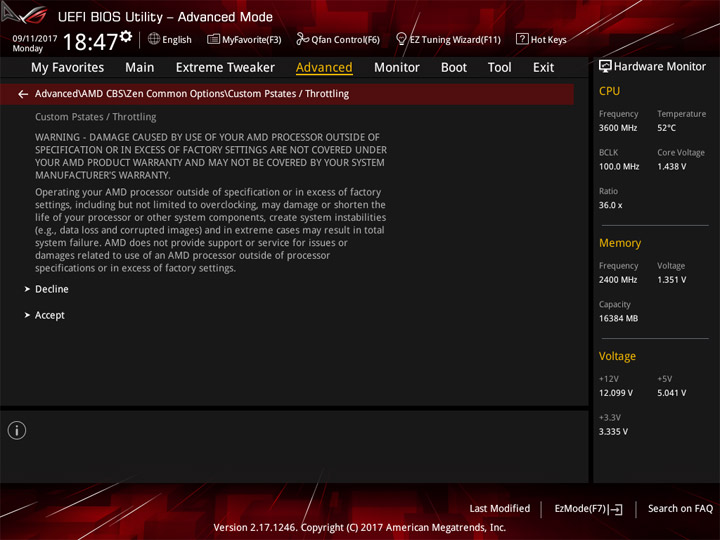Image resolution: width=720 pixels, height=540 pixels.
Task: Select the Accept menu entry
Action: click(x=50, y=315)
